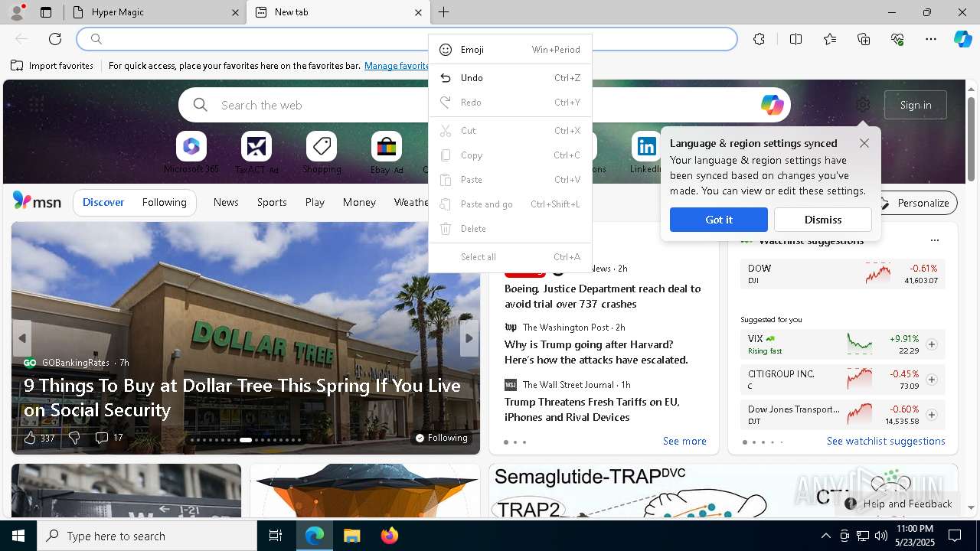The image size is (980, 551).
Task: Refresh the page with reload icon
Action: [55, 39]
